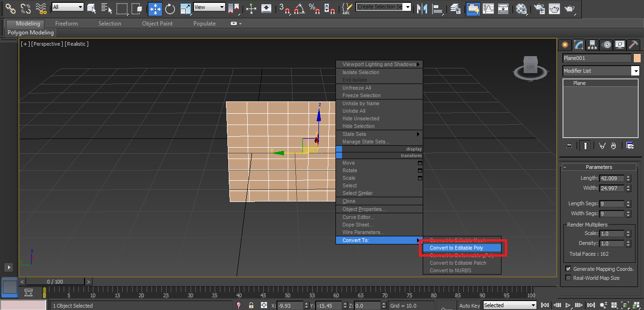
Task: Collapse the Parameters rollout
Action: (599, 167)
